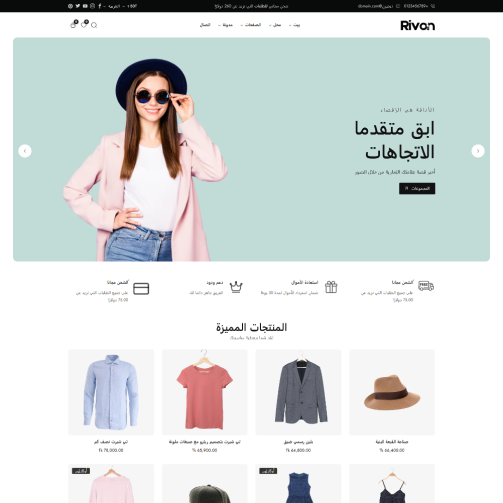Click the Rivon logo
503x503 pixels.
tap(417, 25)
